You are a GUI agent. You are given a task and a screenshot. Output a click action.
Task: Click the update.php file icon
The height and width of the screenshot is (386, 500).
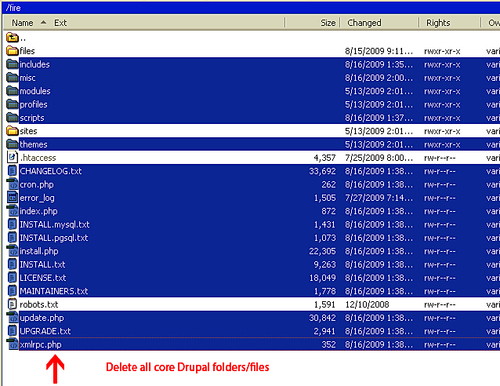12,317
